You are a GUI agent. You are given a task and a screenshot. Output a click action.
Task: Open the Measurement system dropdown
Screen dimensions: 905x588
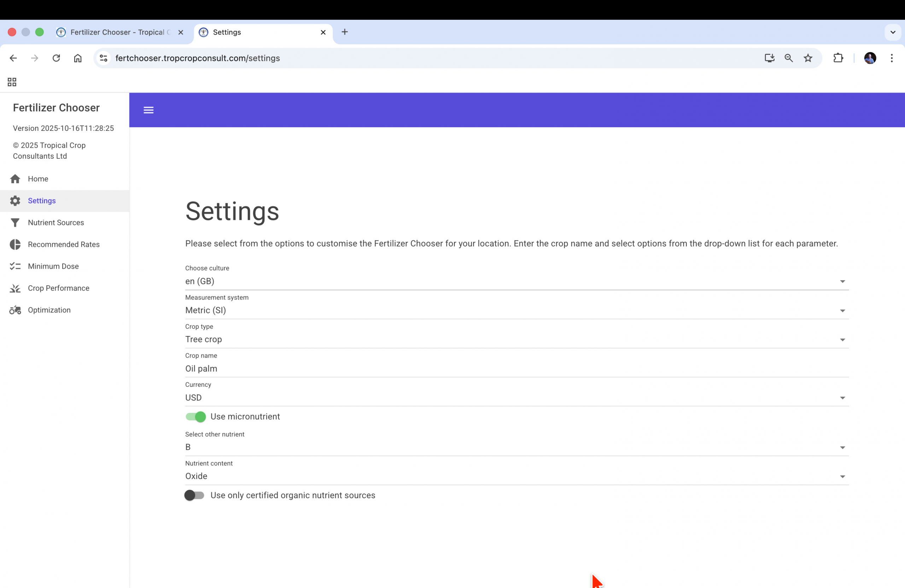click(x=516, y=311)
